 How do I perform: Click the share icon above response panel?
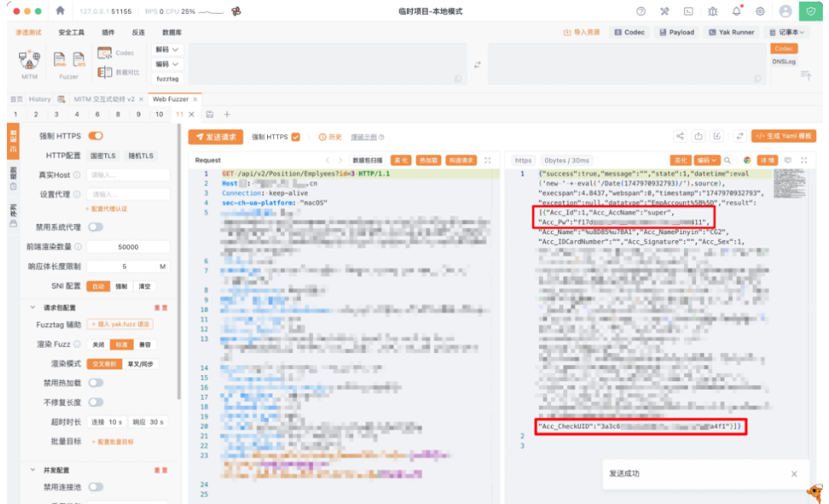point(680,137)
